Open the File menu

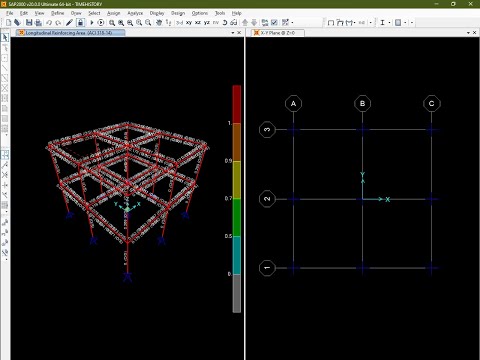coord(10,13)
